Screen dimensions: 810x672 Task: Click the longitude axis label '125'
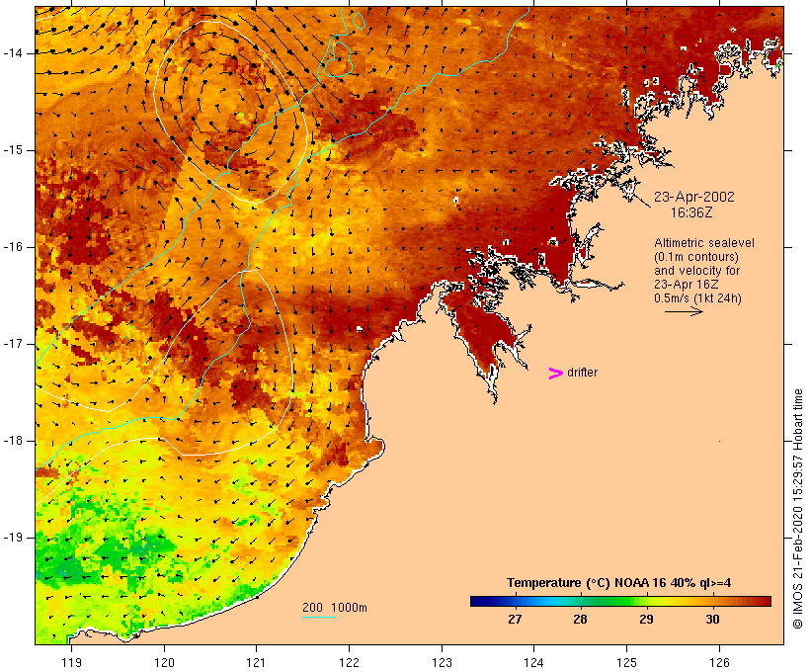(626, 662)
